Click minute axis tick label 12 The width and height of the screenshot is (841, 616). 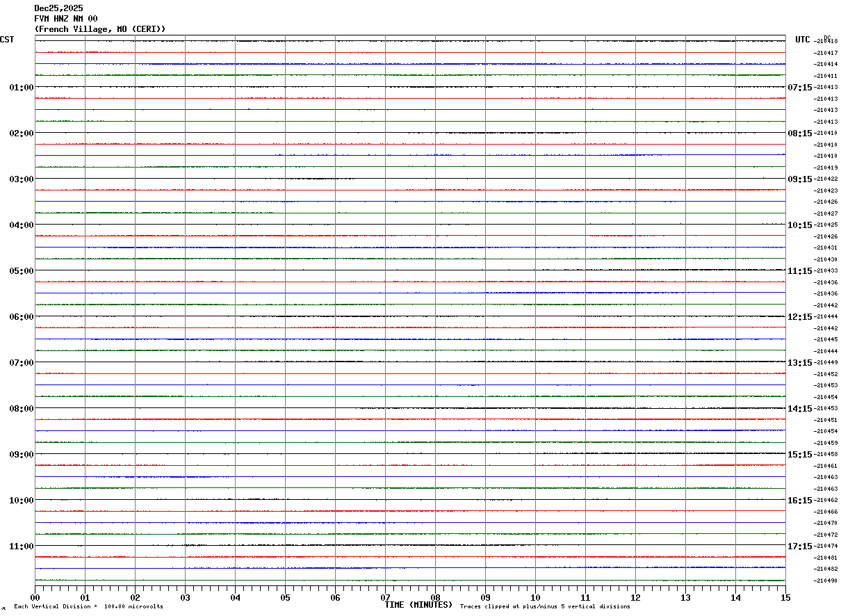click(635, 597)
